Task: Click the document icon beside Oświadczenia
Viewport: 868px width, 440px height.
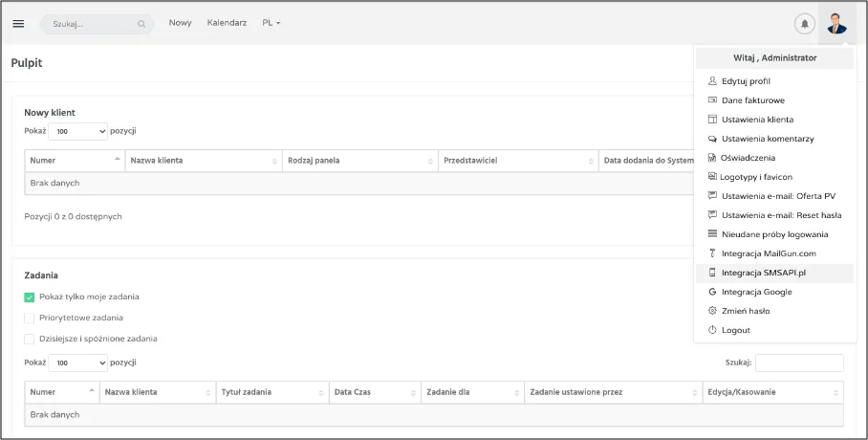Action: click(x=712, y=158)
